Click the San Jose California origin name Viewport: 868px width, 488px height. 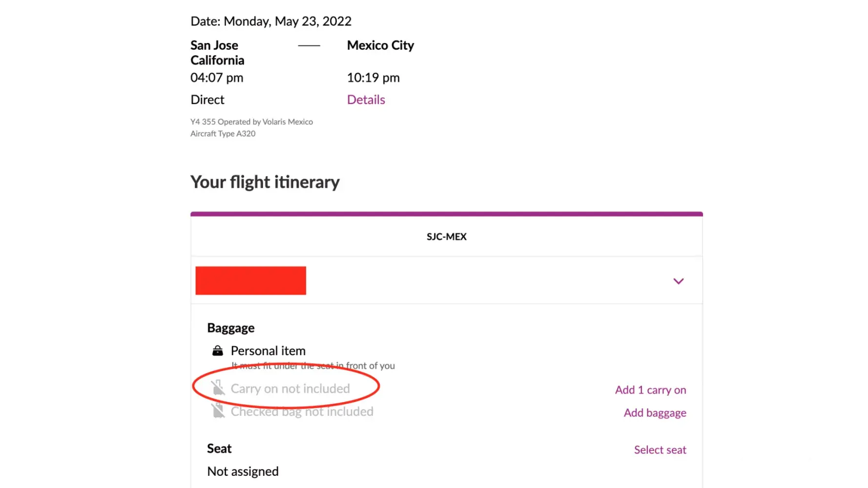click(x=217, y=53)
